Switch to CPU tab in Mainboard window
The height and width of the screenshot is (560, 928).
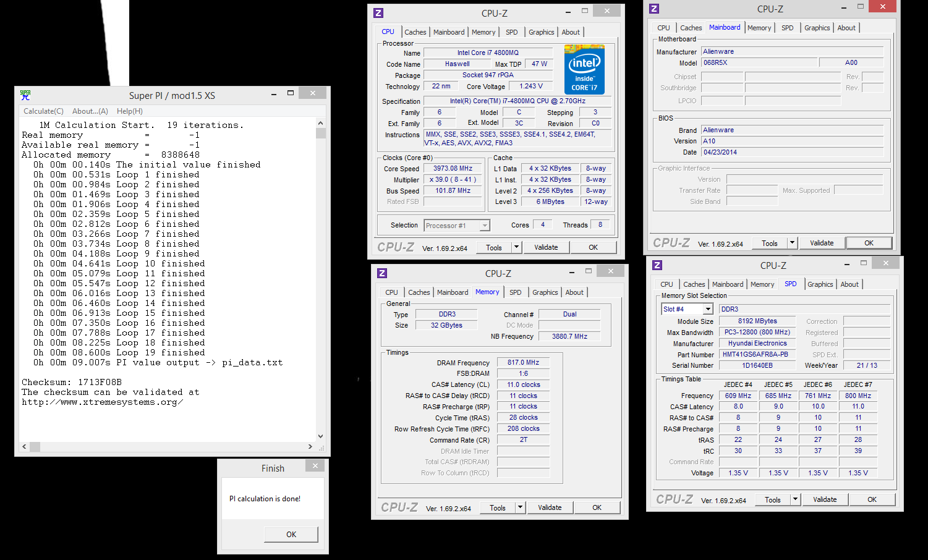coord(663,28)
